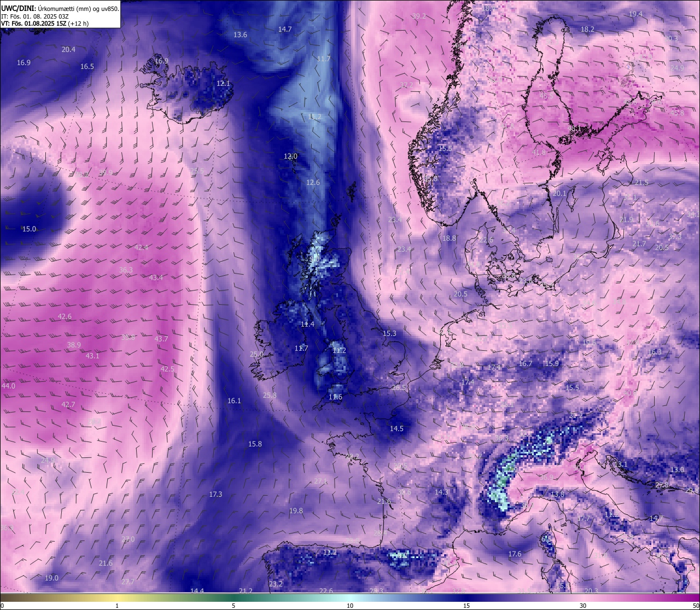The width and height of the screenshot is (700, 610).
Task: Click the 14.3 value label
Action: click(441, 492)
